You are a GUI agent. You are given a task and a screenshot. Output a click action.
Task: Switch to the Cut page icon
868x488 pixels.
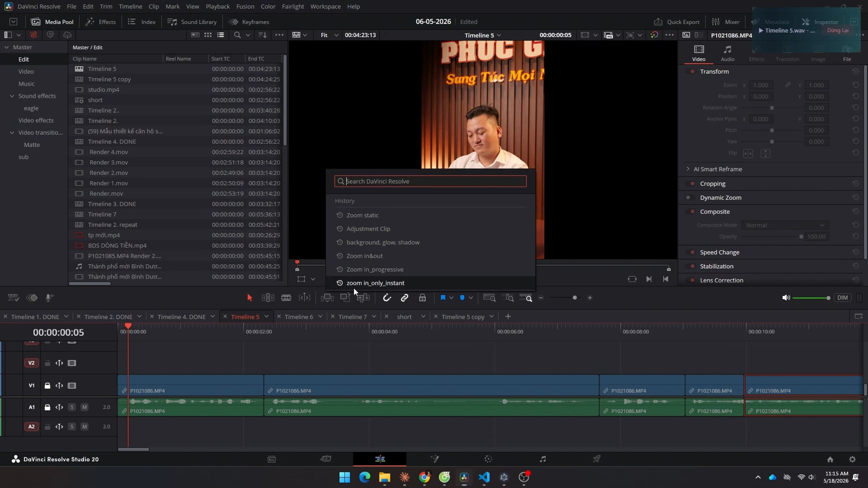326,459
